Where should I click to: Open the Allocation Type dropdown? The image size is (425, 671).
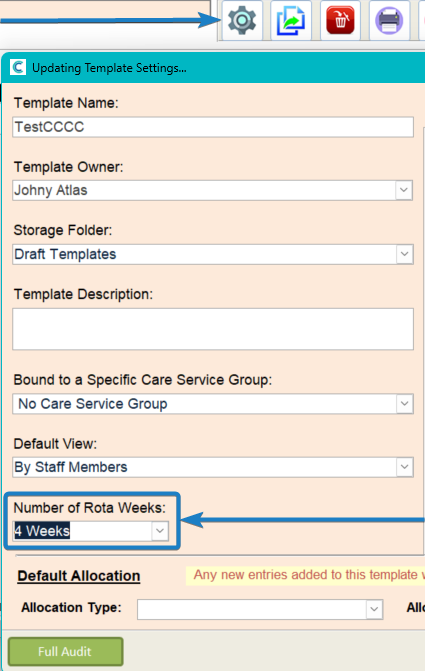(x=374, y=609)
